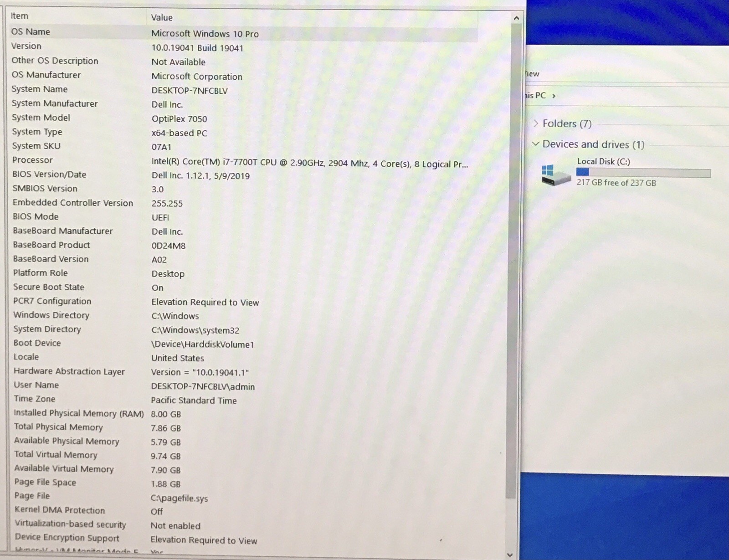729x560 pixels.
Task: Click the scroll down arrow in System Information
Action: (510, 555)
